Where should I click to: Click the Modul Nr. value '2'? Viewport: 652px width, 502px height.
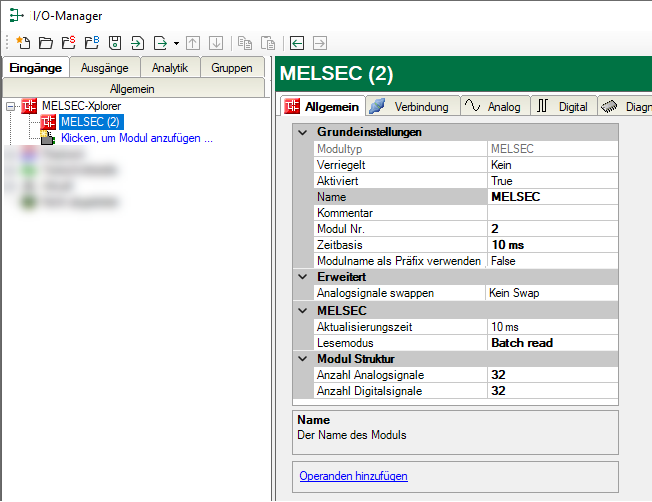click(x=553, y=229)
